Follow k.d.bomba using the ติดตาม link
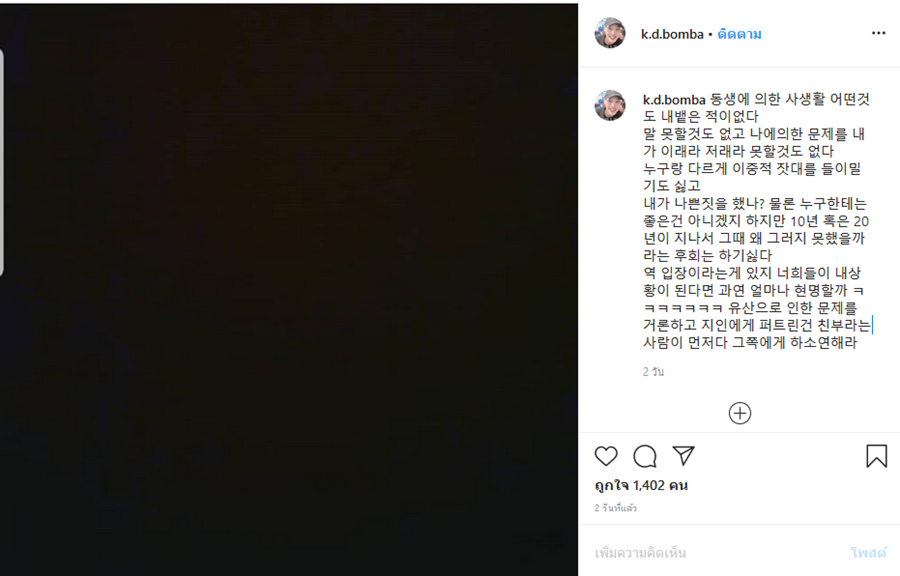This screenshot has height=576, width=900. (x=739, y=34)
